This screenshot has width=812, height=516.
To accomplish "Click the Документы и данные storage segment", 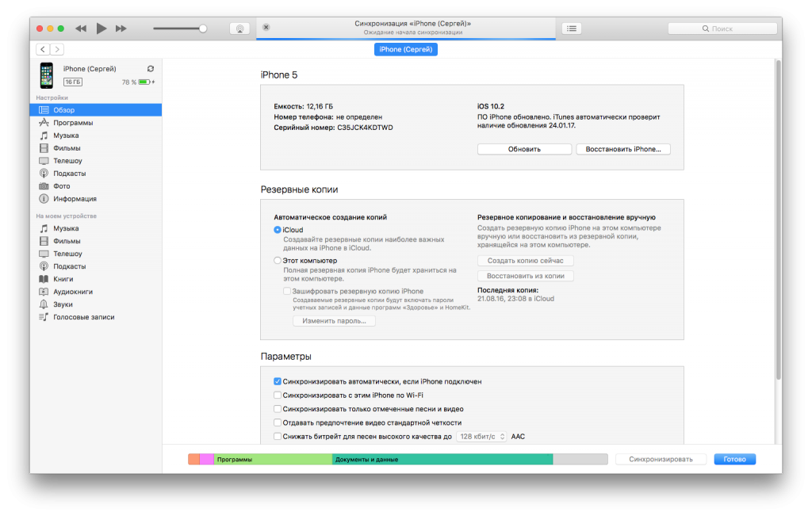I will [442, 459].
